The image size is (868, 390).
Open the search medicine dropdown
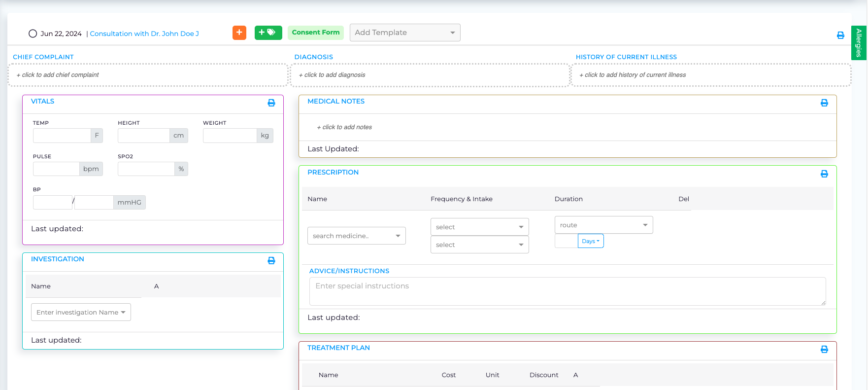pyautogui.click(x=357, y=236)
